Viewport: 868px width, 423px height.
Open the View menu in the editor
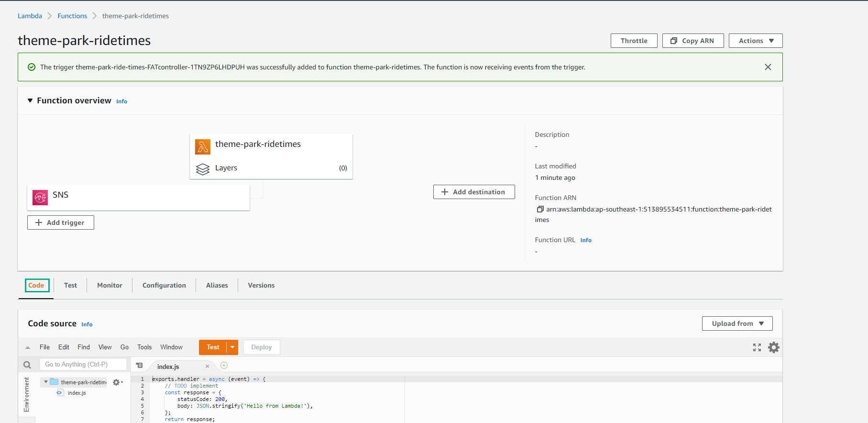105,347
